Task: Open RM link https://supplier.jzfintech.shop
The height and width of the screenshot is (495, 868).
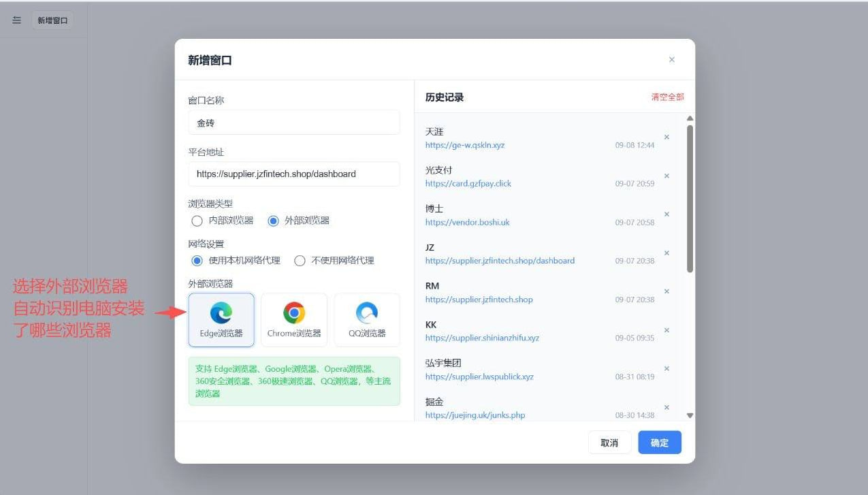Action: tap(479, 300)
